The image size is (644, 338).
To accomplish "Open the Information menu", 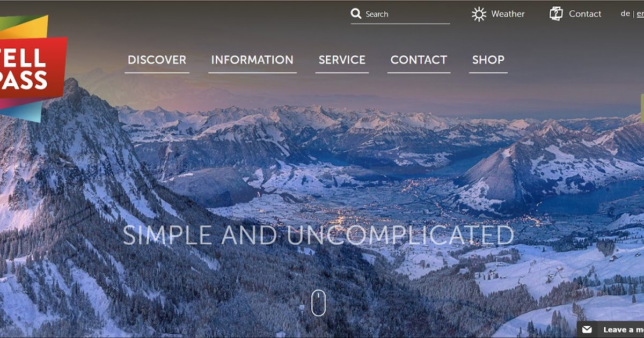I will pyautogui.click(x=252, y=60).
